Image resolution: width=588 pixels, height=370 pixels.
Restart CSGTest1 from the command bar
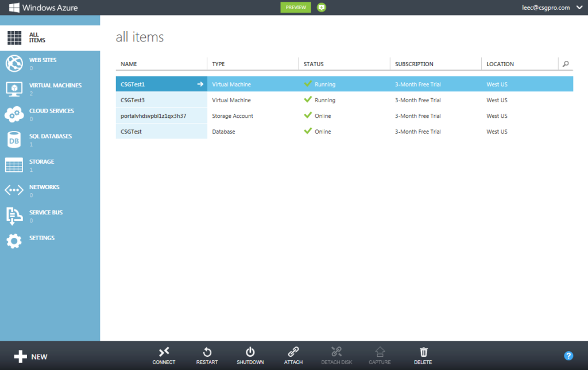(x=207, y=355)
